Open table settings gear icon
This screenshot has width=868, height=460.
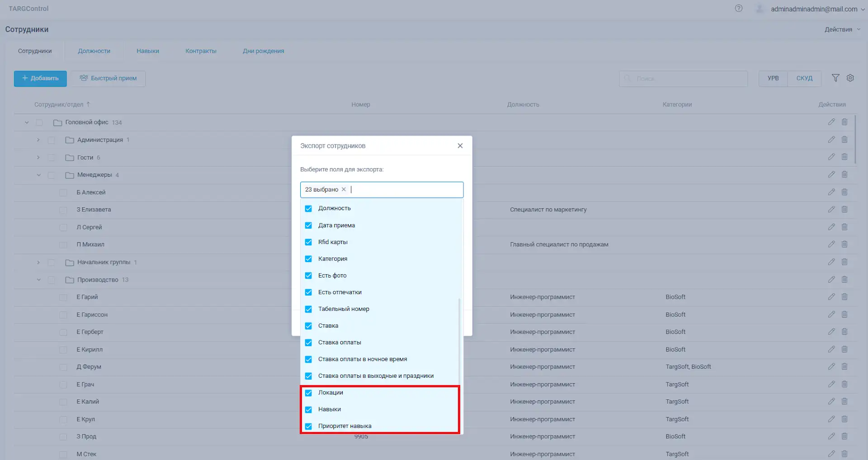click(850, 78)
